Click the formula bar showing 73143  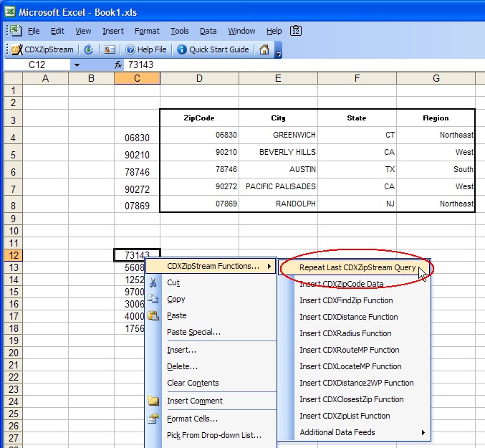(x=303, y=65)
